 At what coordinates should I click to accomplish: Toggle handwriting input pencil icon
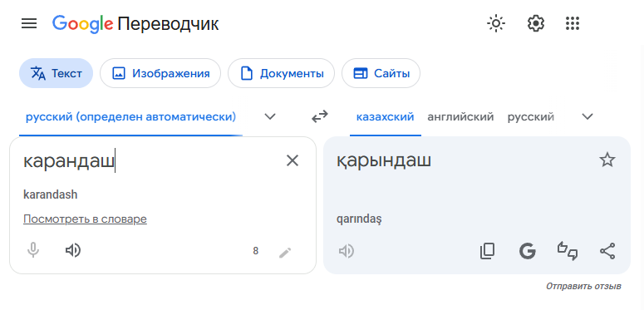click(285, 252)
